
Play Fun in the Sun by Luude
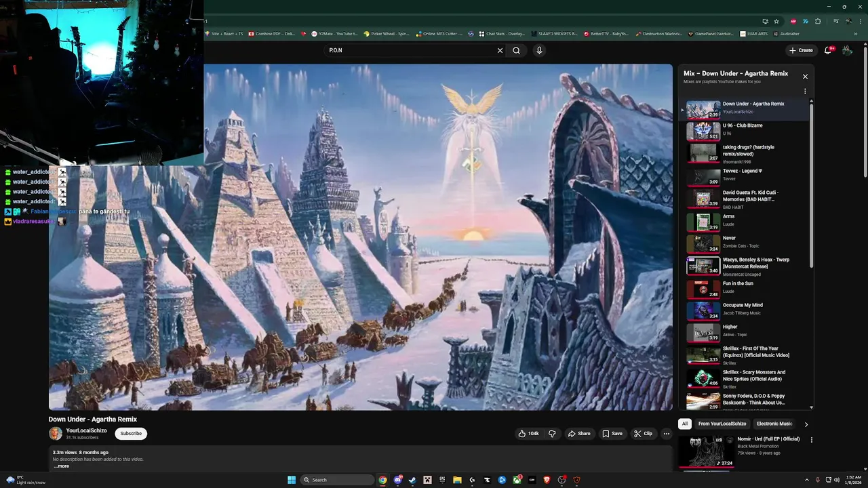point(745,288)
